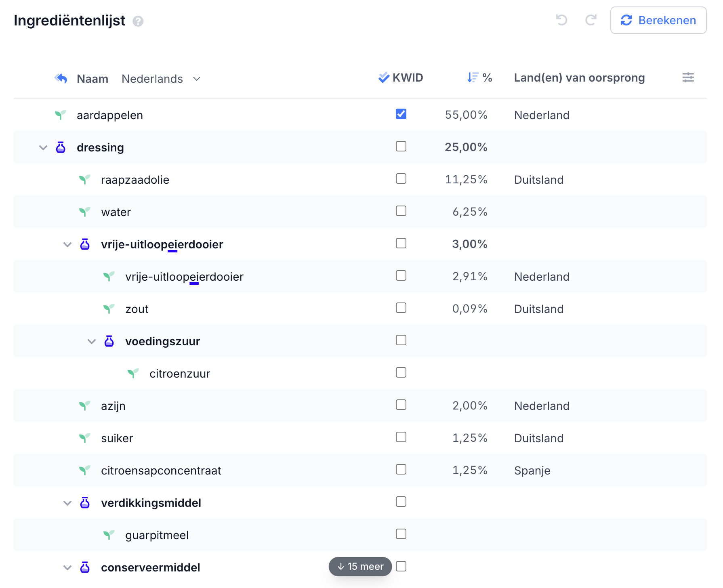Show the 15 meer rows
Screen dimensions: 723x588
pos(360,567)
